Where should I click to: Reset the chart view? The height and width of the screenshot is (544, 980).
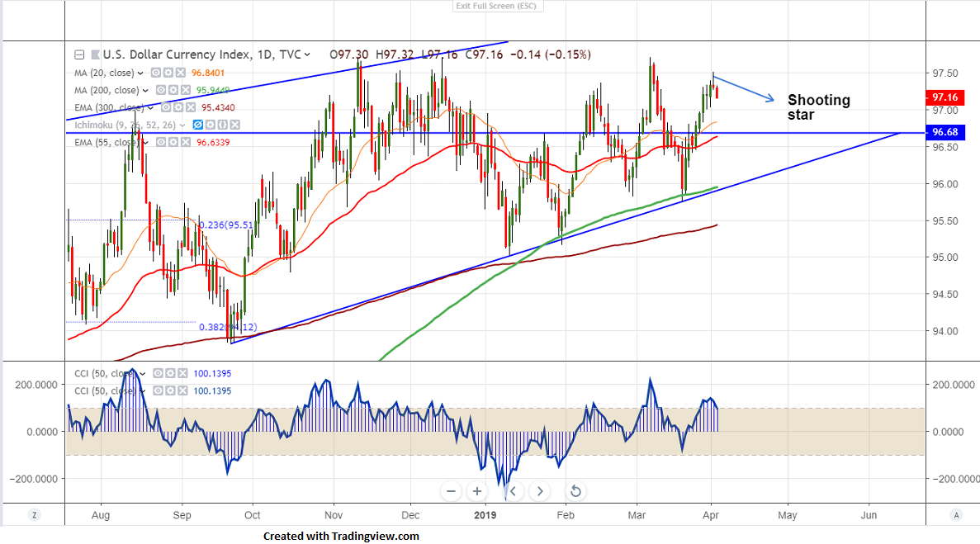pyautogui.click(x=575, y=491)
